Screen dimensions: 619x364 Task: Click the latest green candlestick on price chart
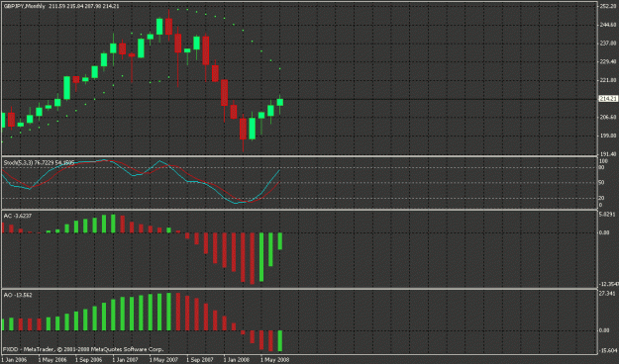pos(280,103)
